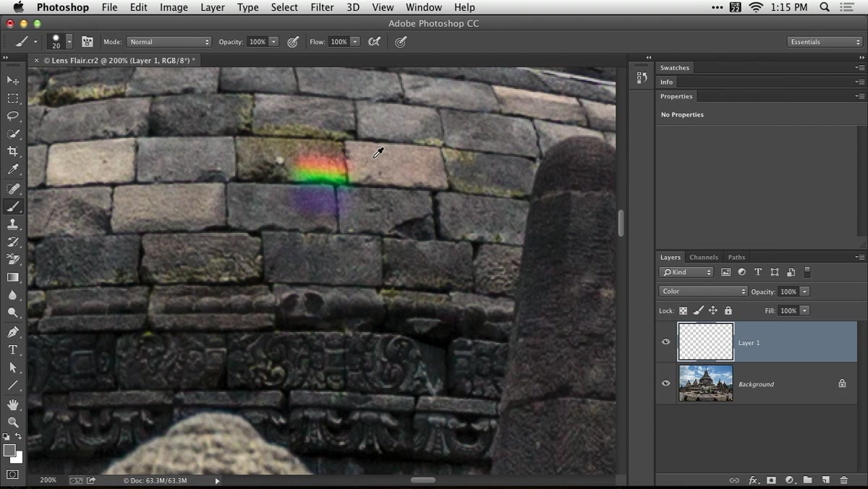Select the Hand tool
The width and height of the screenshot is (868, 489).
click(x=13, y=404)
